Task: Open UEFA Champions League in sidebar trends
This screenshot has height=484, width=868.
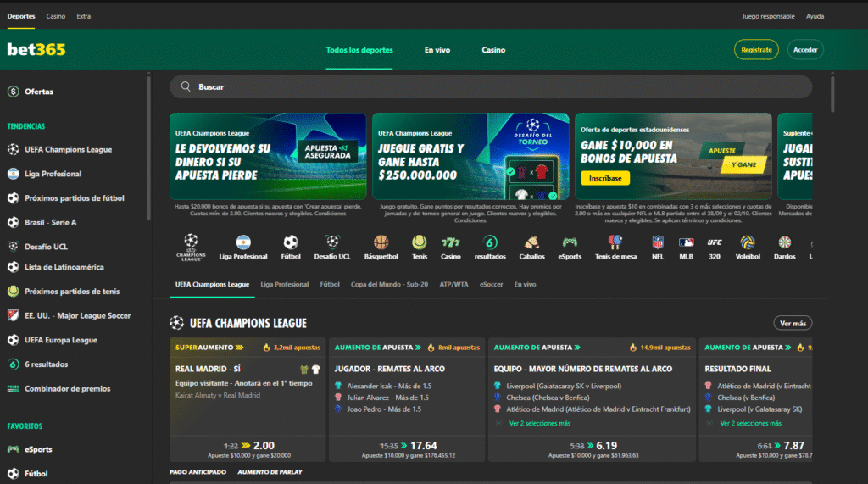Action: (x=68, y=149)
